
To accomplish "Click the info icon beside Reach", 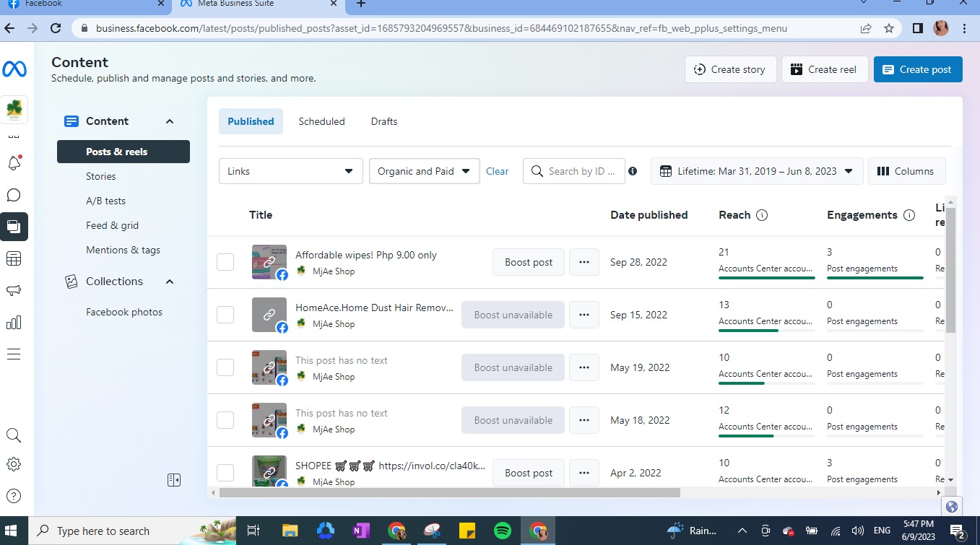I will tap(762, 215).
